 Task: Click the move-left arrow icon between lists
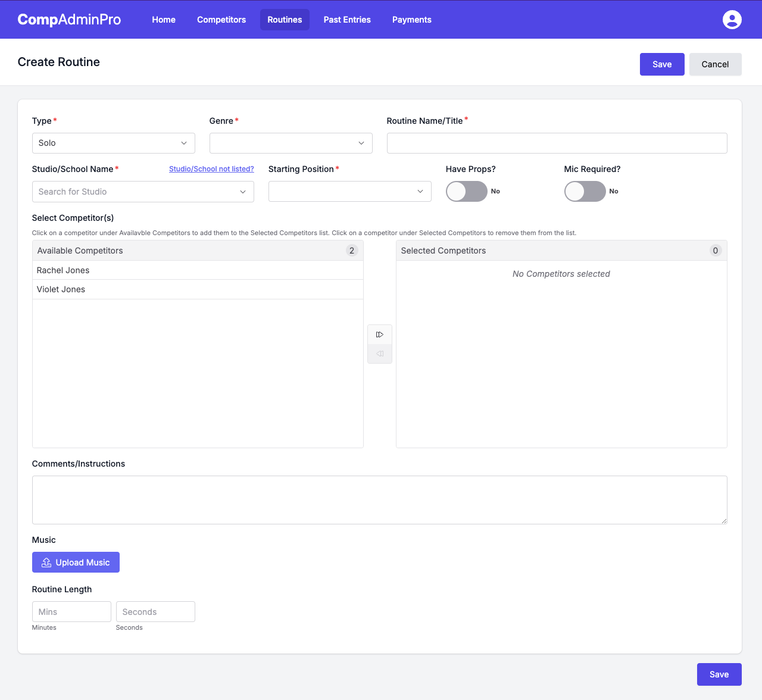(x=380, y=354)
